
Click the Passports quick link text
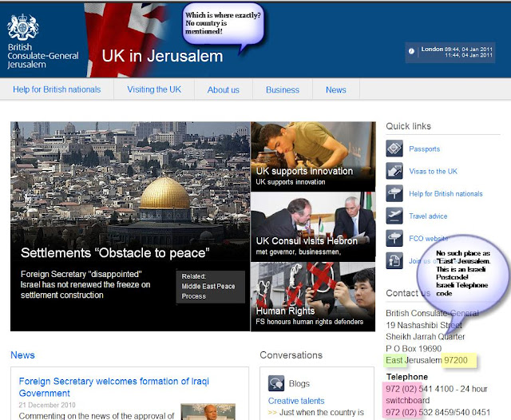(424, 149)
